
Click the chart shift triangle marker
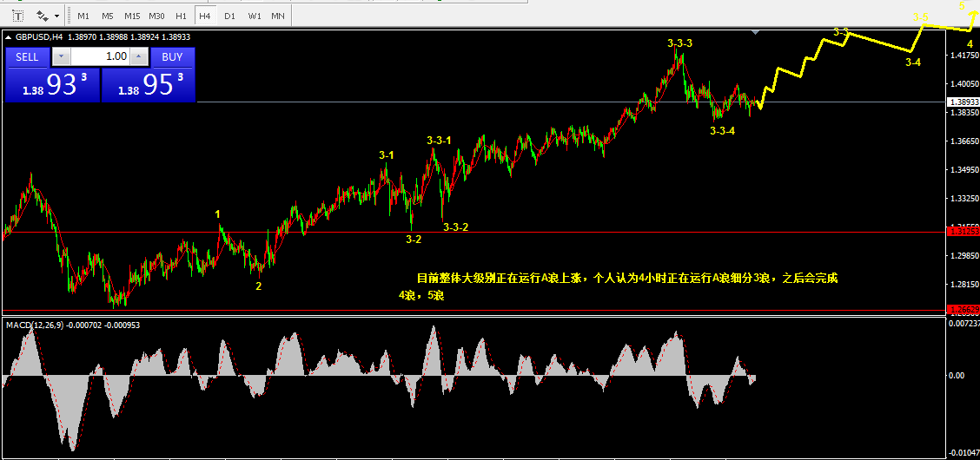[756, 31]
